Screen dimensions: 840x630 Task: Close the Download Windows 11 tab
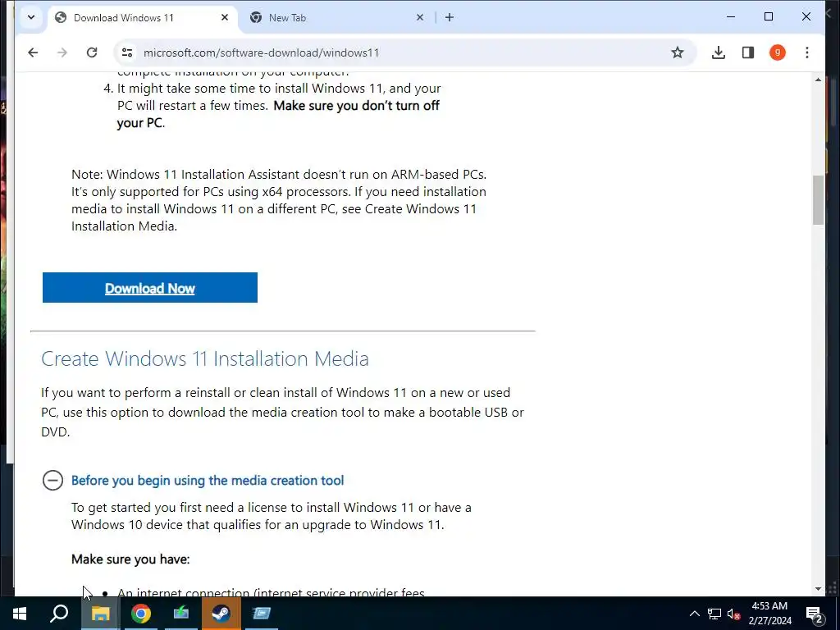(225, 18)
